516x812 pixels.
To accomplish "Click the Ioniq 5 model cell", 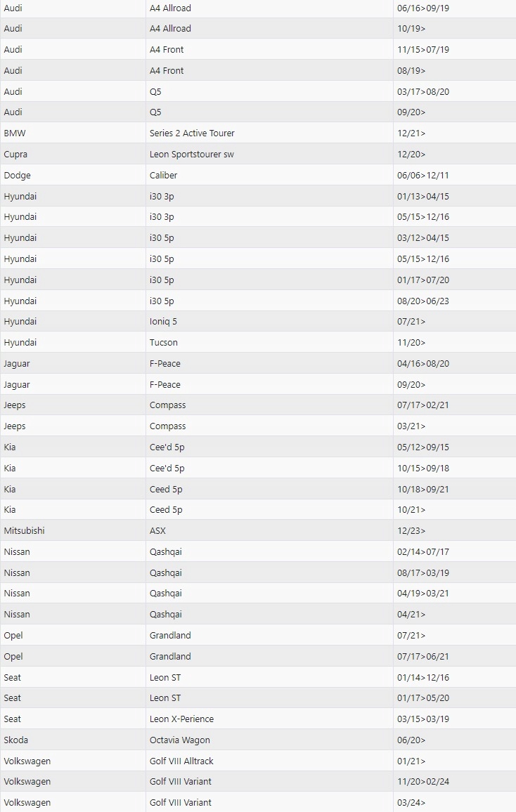I will (163, 322).
